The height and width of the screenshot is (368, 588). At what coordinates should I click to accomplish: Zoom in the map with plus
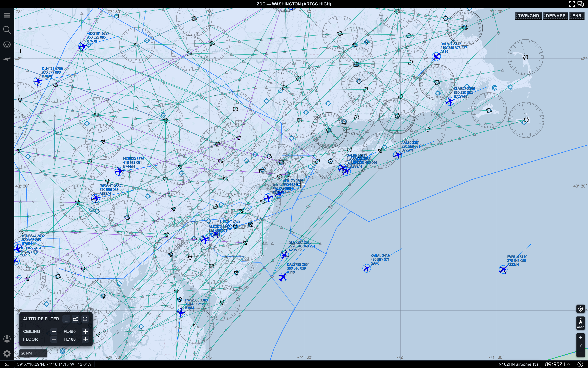click(x=580, y=337)
